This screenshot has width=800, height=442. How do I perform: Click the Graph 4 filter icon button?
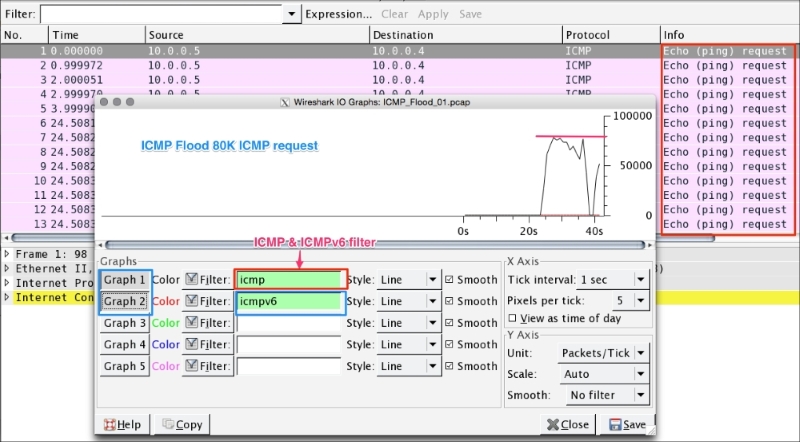208,345
